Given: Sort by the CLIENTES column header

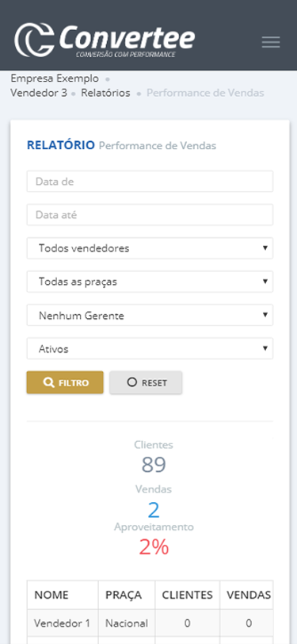Looking at the screenshot, I should click(188, 595).
